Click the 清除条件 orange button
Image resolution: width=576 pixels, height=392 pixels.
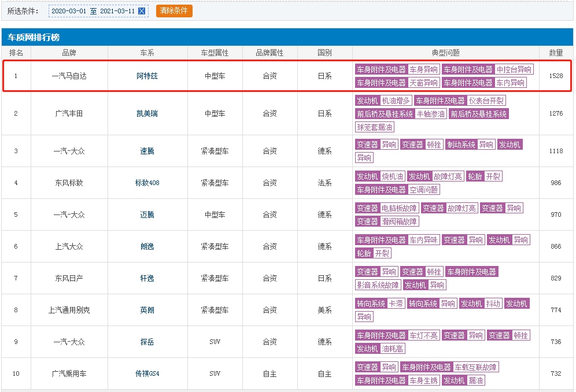pos(174,10)
